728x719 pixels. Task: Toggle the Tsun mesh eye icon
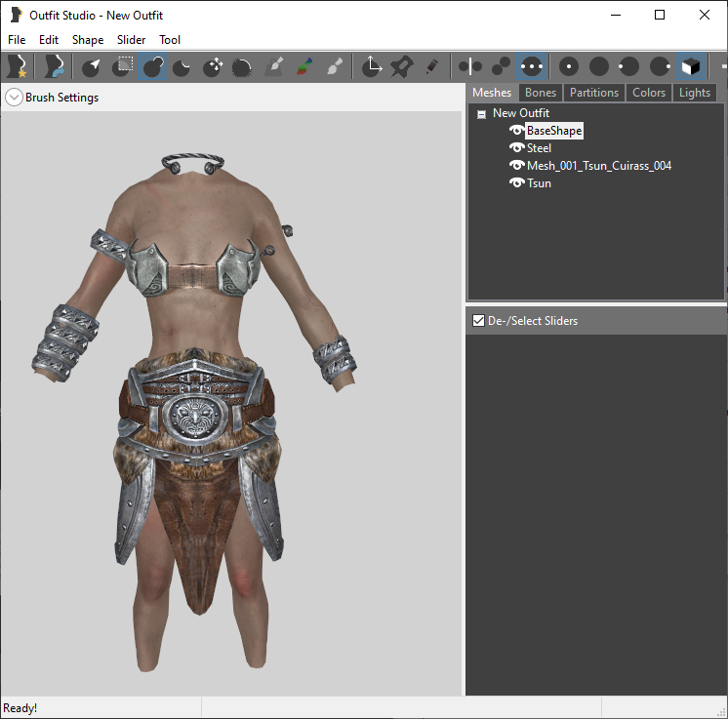click(x=517, y=182)
